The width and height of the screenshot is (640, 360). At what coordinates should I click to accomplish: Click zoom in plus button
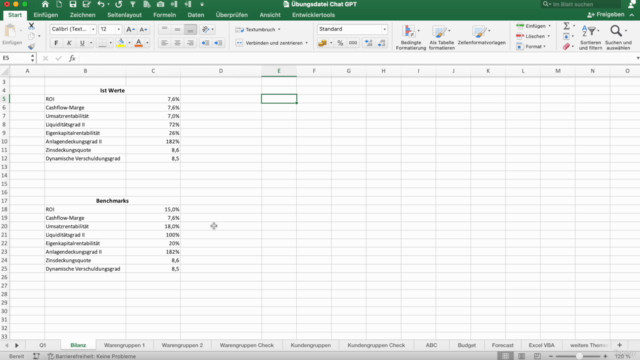(605, 356)
